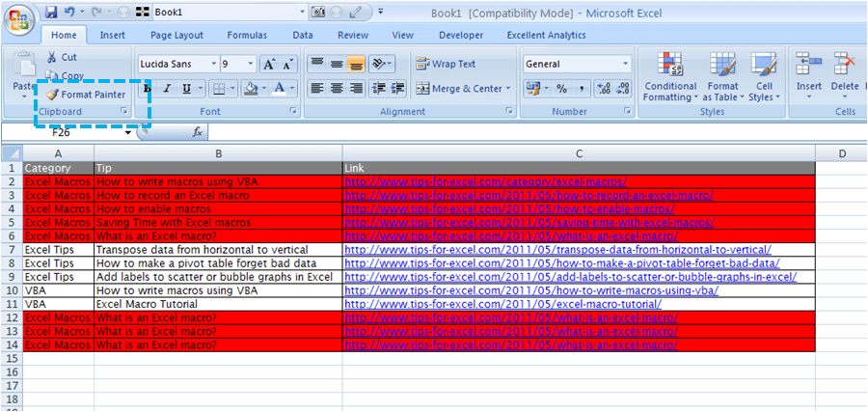868x412 pixels.
Task: Open the fill color dropdown arrow
Action: point(264,88)
